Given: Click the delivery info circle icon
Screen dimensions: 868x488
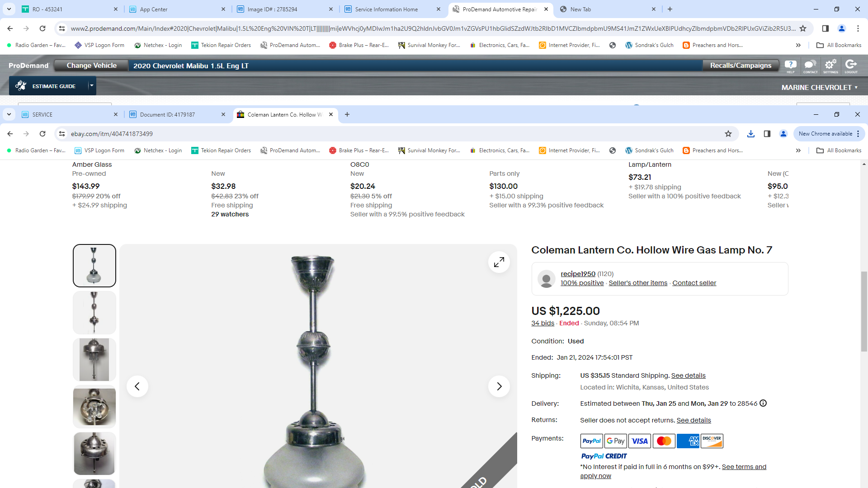Looking at the screenshot, I should (763, 403).
